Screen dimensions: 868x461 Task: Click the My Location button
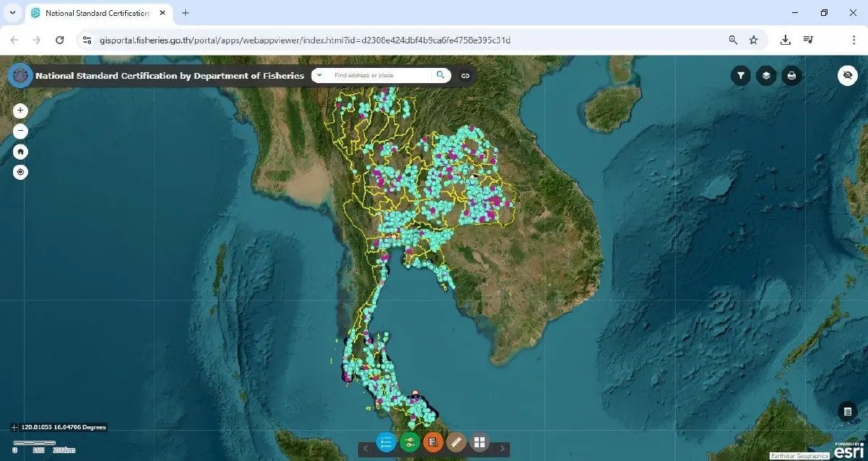[20, 172]
